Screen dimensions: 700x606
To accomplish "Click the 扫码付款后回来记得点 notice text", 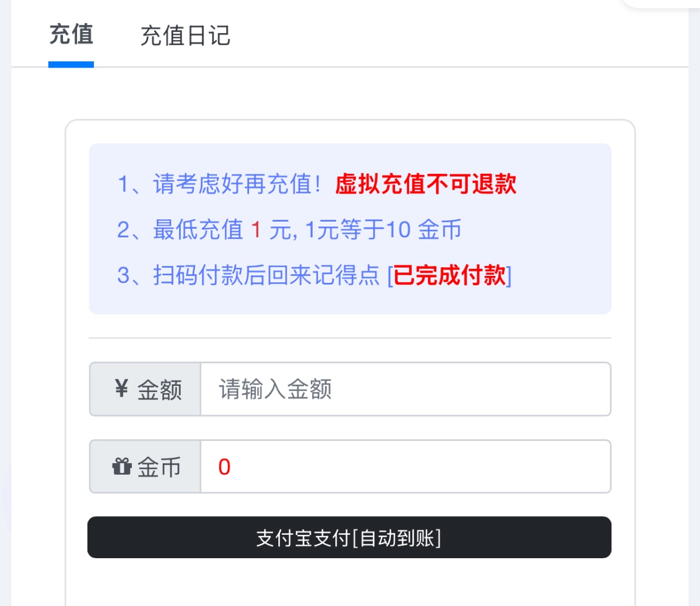I will [x=266, y=275].
